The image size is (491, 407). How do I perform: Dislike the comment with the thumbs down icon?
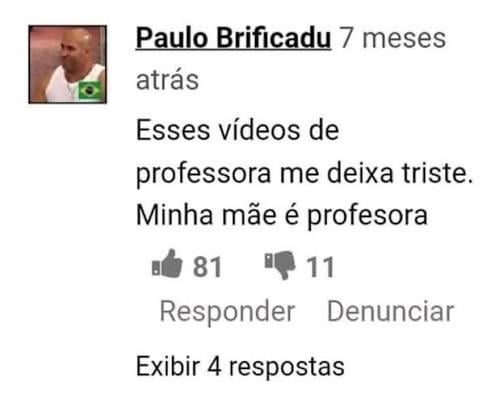280,265
